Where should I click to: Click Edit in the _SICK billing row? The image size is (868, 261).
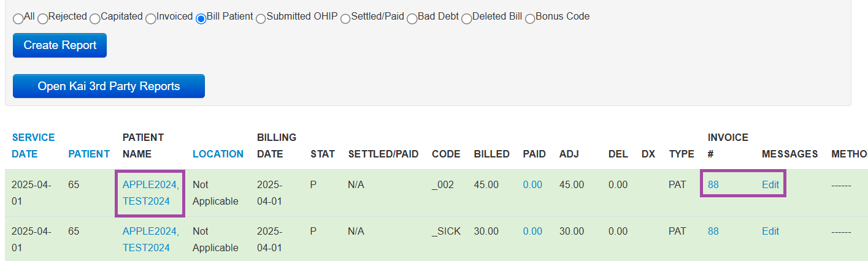click(770, 231)
